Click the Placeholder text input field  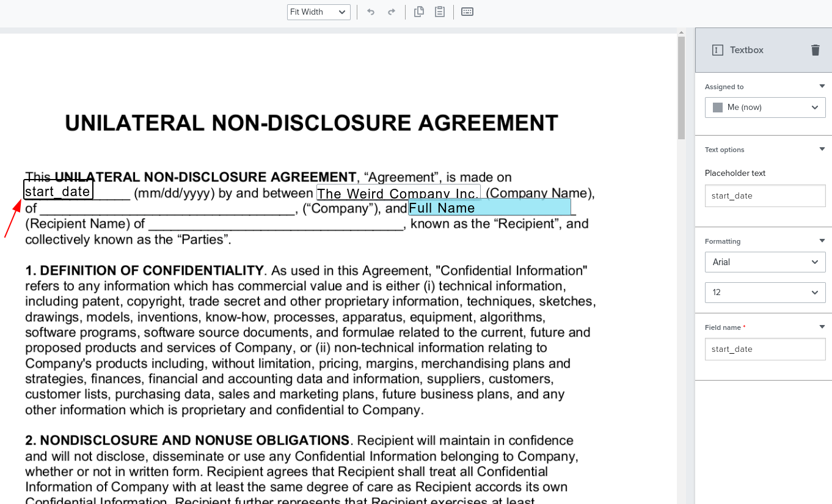click(765, 196)
